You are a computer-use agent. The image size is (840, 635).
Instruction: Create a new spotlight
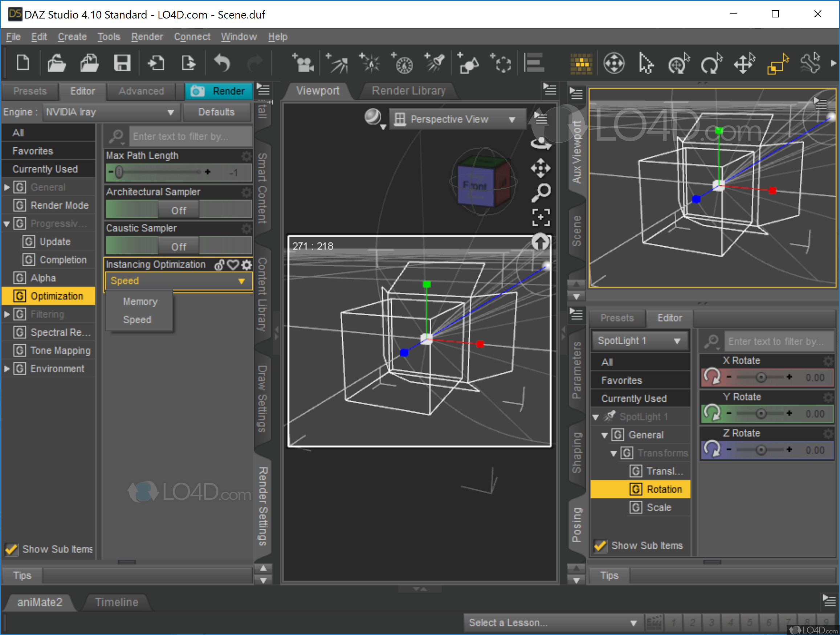pyautogui.click(x=434, y=63)
